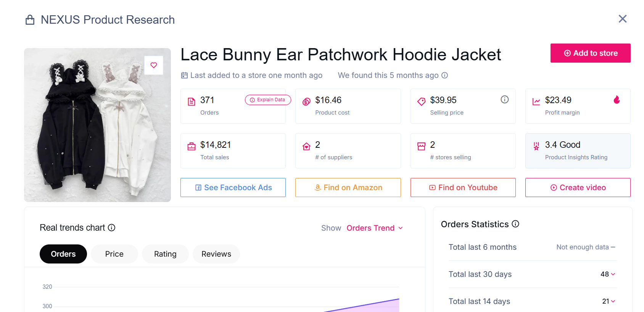The width and height of the screenshot is (644, 312).
Task: Click the Product cost coin icon
Action: [x=306, y=102]
